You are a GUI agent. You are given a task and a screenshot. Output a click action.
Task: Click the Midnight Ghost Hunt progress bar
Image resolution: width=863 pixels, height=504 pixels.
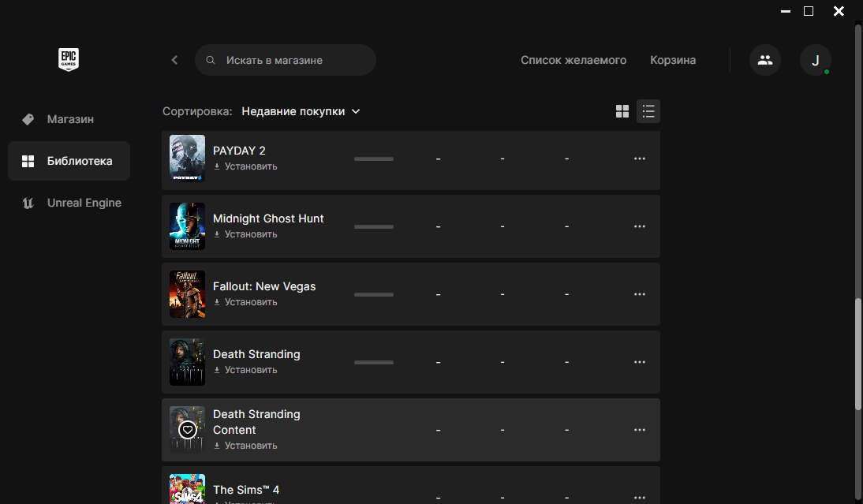pos(374,226)
